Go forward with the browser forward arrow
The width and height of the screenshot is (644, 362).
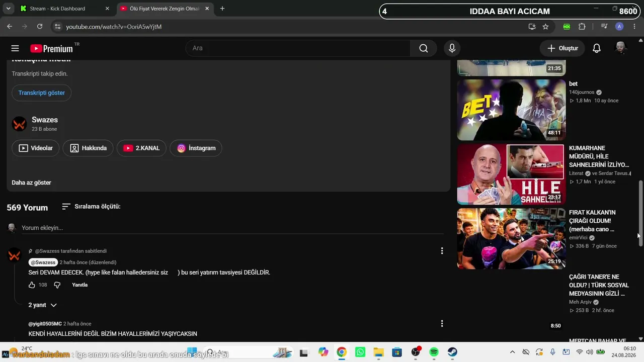(25, 27)
